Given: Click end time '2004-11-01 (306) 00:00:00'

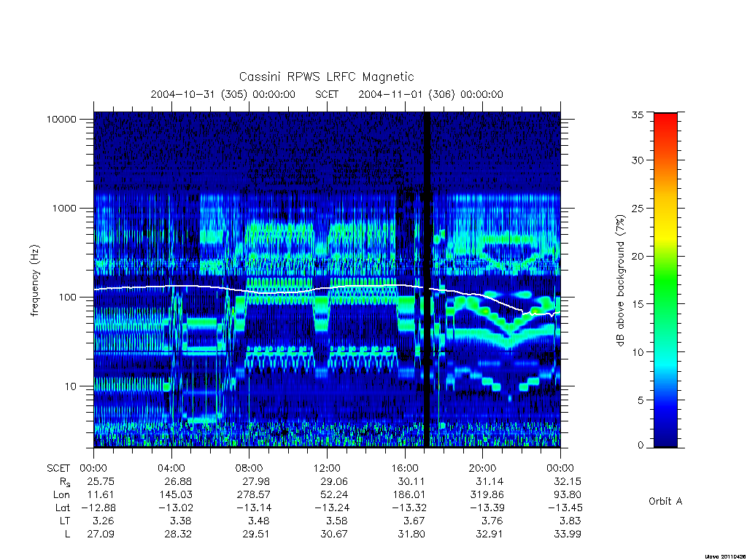Looking at the screenshot, I should tap(430, 94).
